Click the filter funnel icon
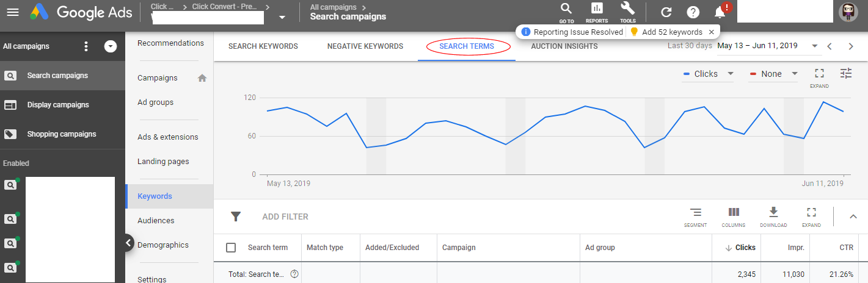 (236, 217)
